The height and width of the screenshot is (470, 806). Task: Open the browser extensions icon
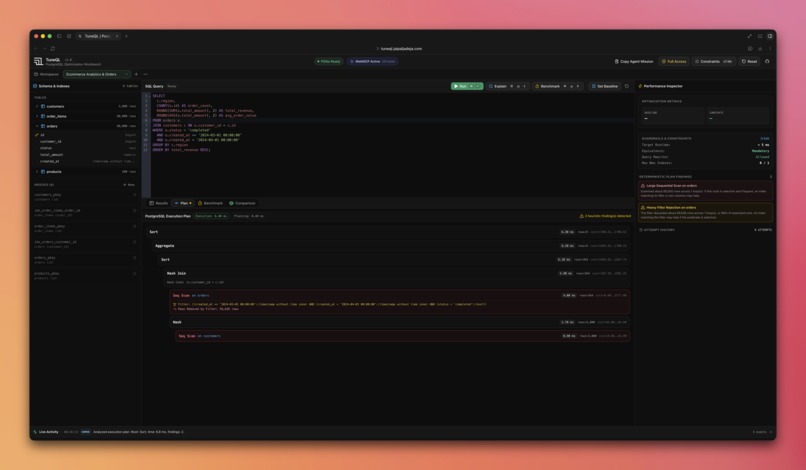click(x=760, y=49)
